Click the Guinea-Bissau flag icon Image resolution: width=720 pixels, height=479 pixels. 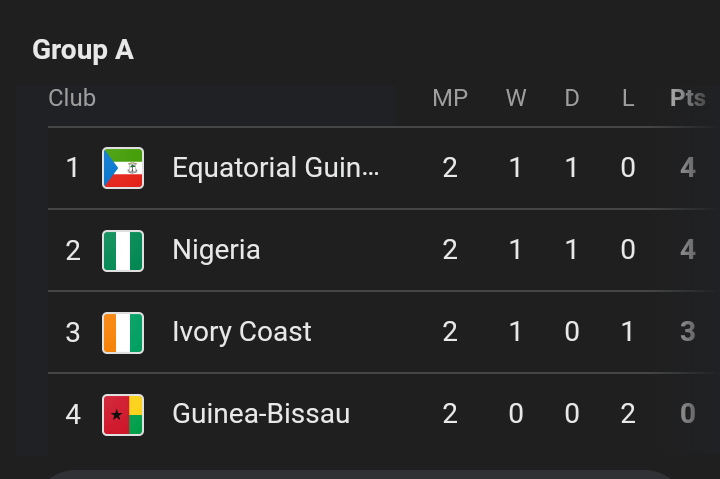(x=123, y=414)
